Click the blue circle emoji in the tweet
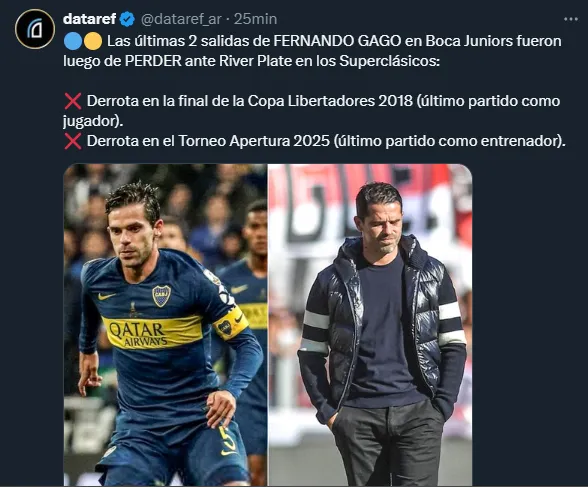The width and height of the screenshot is (588, 487). (x=73, y=41)
